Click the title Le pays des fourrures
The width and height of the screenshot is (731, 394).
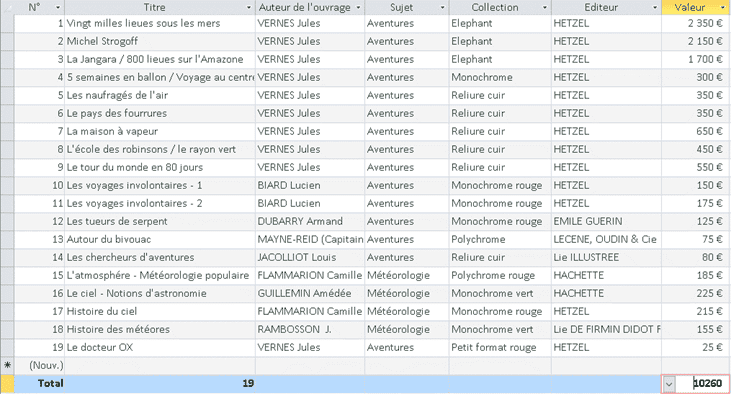click(117, 113)
